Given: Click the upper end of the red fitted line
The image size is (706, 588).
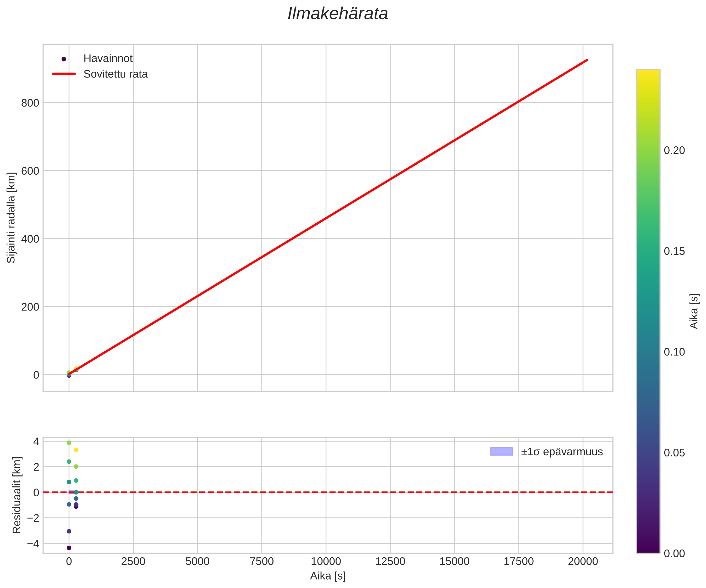Looking at the screenshot, I should tap(587, 60).
